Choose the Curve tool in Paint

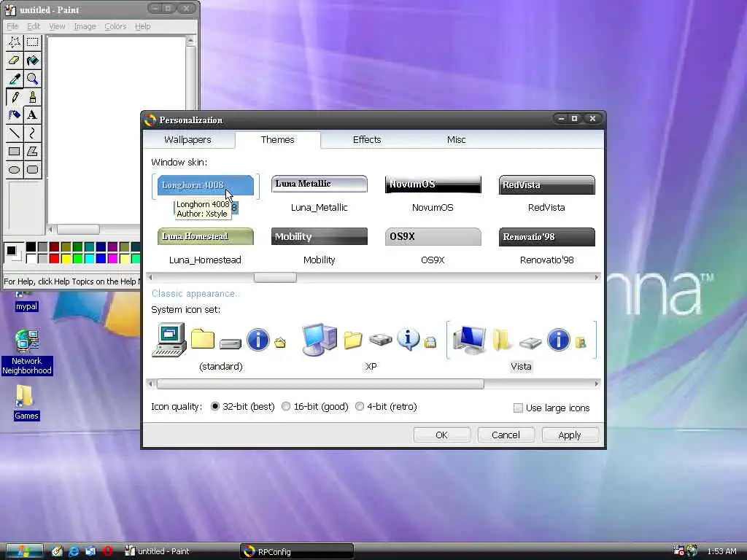pos(32,133)
